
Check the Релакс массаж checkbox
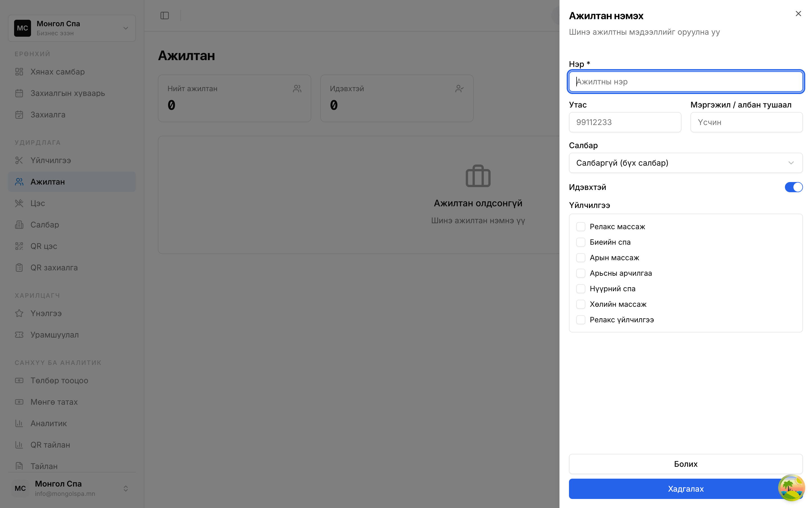pyautogui.click(x=581, y=227)
